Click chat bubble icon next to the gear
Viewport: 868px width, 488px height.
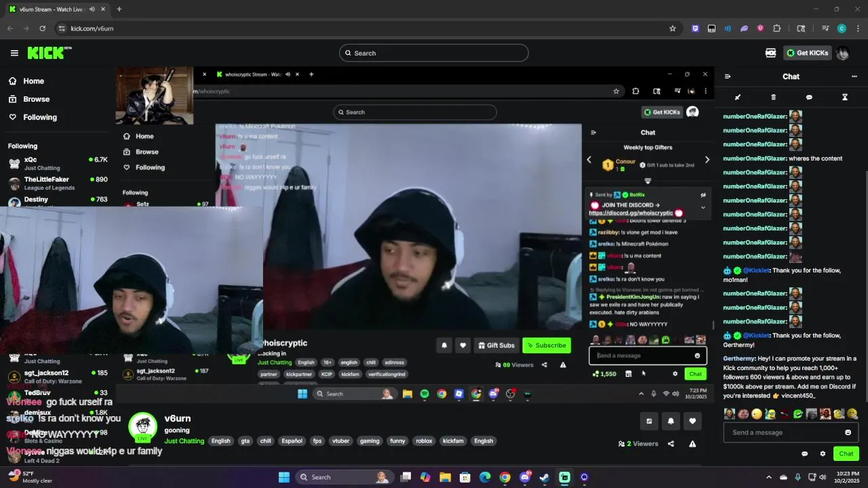[x=805, y=454]
